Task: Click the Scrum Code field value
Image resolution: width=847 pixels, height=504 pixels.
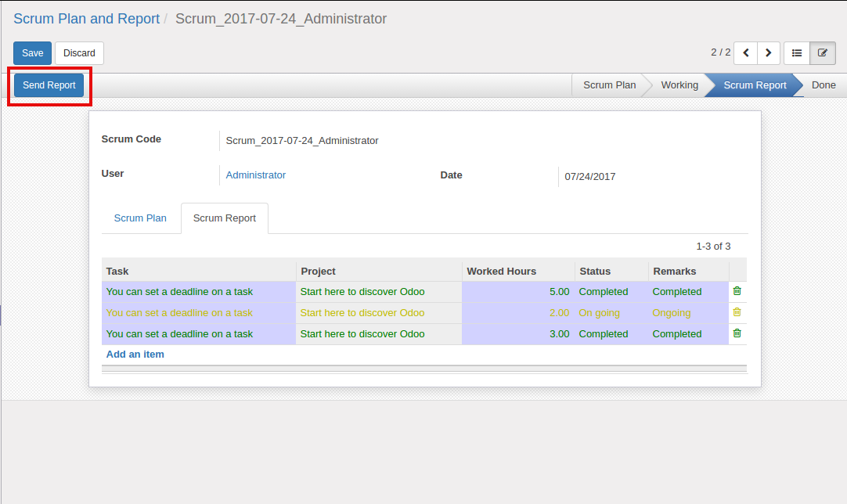Action: click(x=302, y=140)
